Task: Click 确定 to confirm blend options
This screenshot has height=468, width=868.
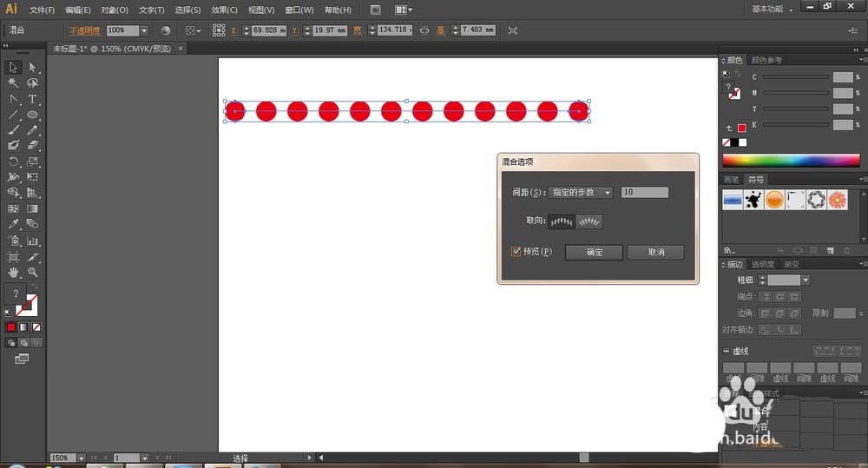Action: tap(594, 252)
